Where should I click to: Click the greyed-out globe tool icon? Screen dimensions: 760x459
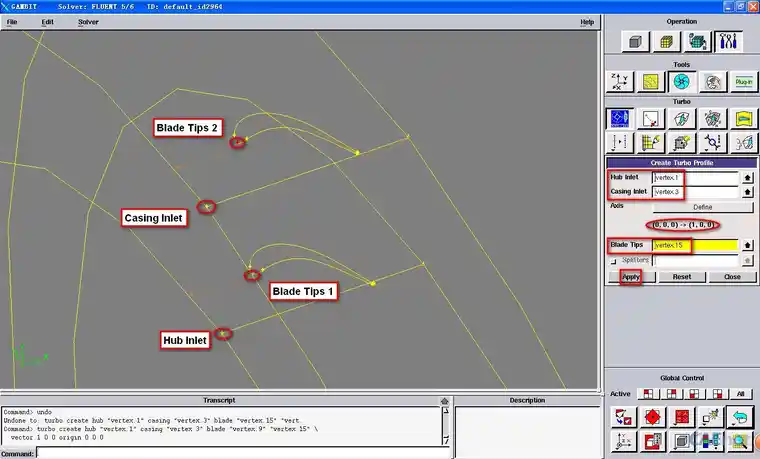[712, 82]
